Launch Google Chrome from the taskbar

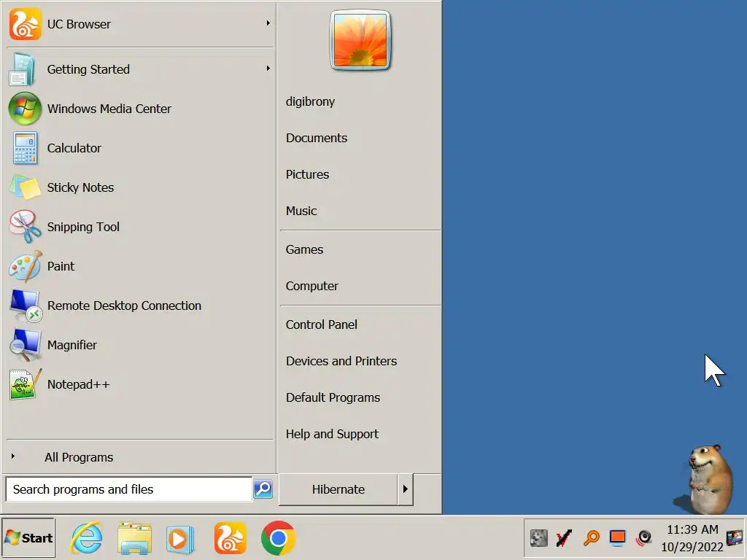278,538
